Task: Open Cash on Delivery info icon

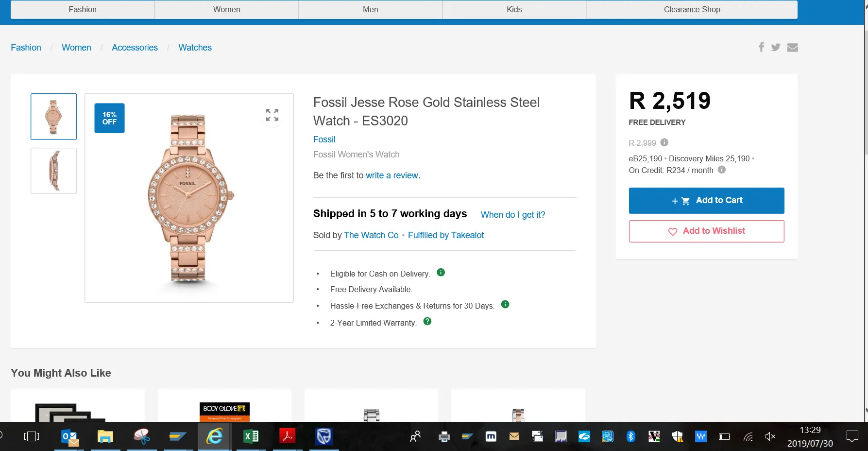Action: [441, 272]
